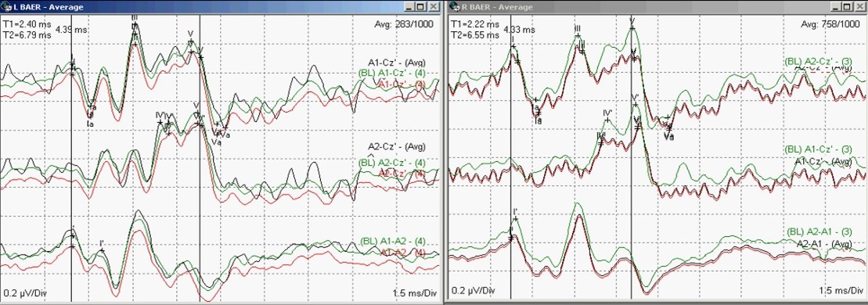Activate the R BAER - Average title bar
This screenshot has height=305, width=868.
click(x=657, y=6)
